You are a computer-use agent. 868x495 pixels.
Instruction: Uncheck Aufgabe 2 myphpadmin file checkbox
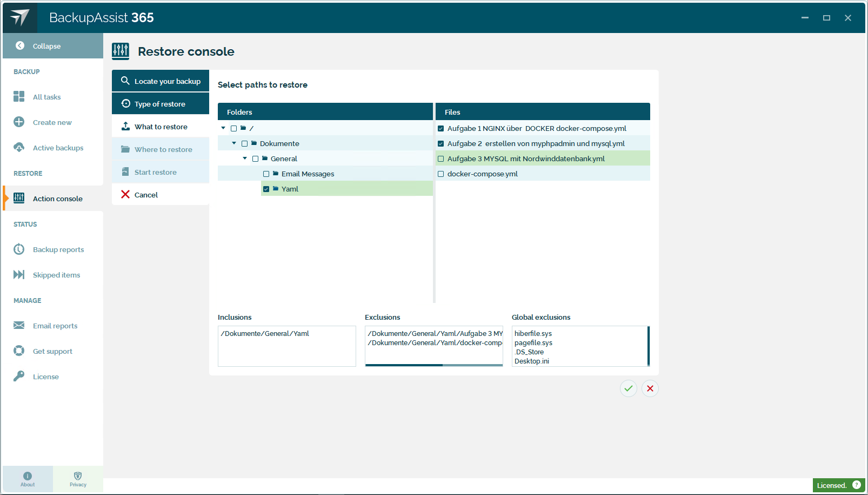[x=441, y=144]
